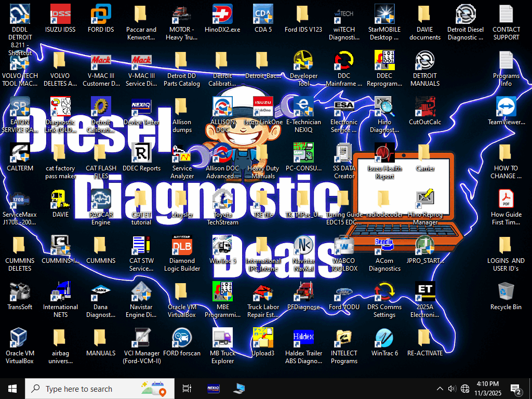This screenshot has width=532, height=399.
Task: Show hidden system tray icons
Action: click(x=440, y=389)
